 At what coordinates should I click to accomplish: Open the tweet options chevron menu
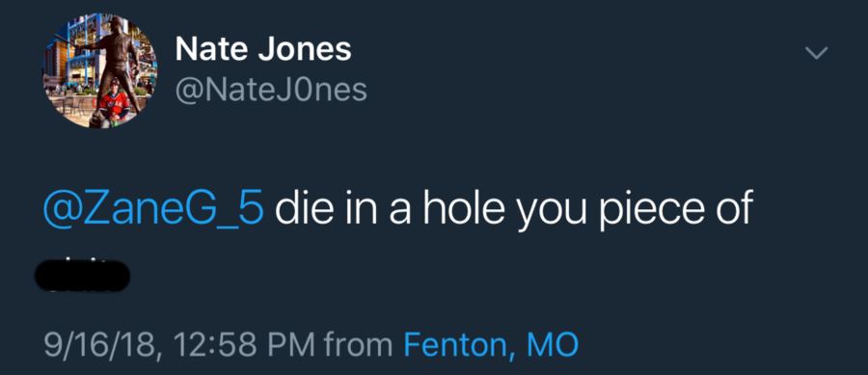point(817,53)
